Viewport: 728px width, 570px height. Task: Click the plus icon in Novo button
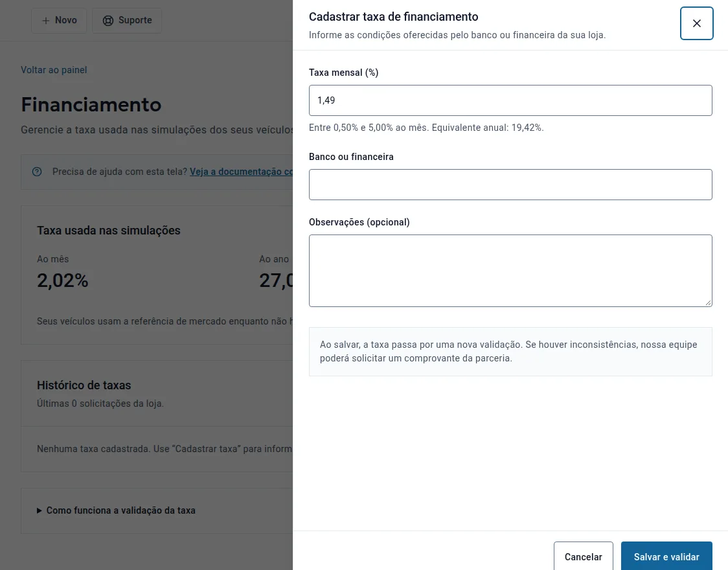45,21
